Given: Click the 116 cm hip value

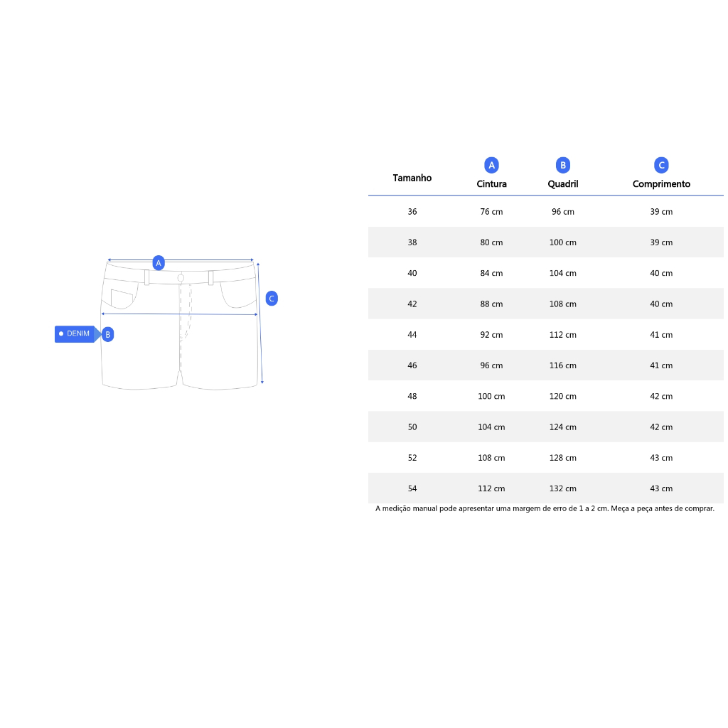Looking at the screenshot, I should pyautogui.click(x=562, y=365).
